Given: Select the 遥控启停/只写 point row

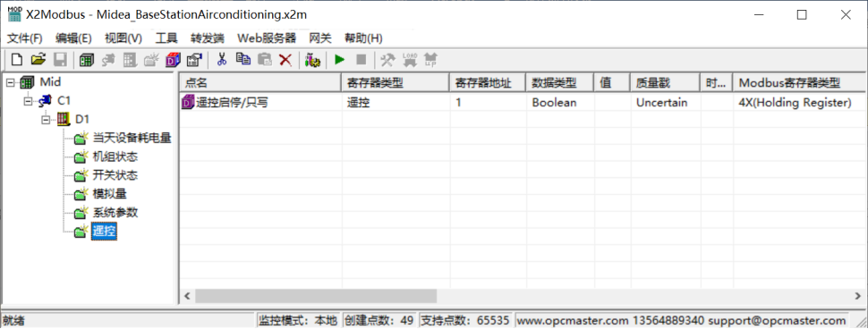Looking at the screenshot, I should pos(522,102).
